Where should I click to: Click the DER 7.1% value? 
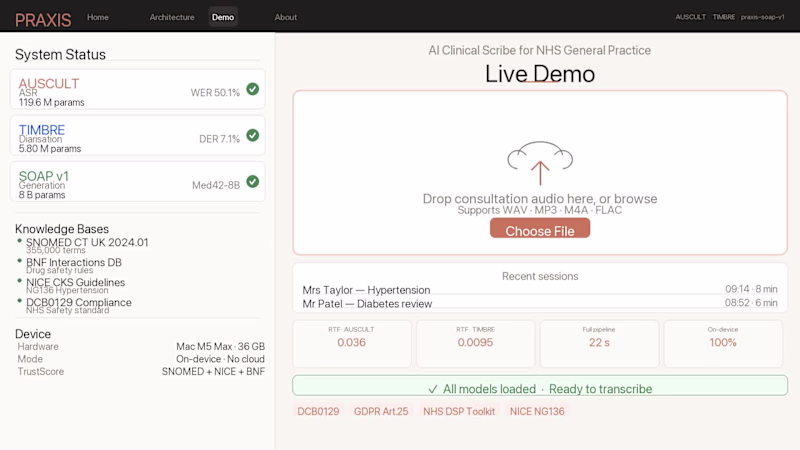coord(219,139)
